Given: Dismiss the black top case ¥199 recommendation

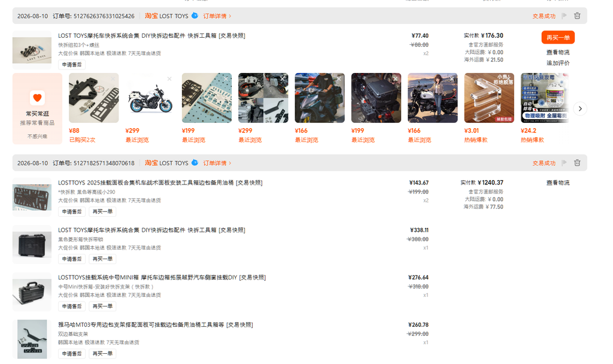Looking at the screenshot, I should coord(395,79).
